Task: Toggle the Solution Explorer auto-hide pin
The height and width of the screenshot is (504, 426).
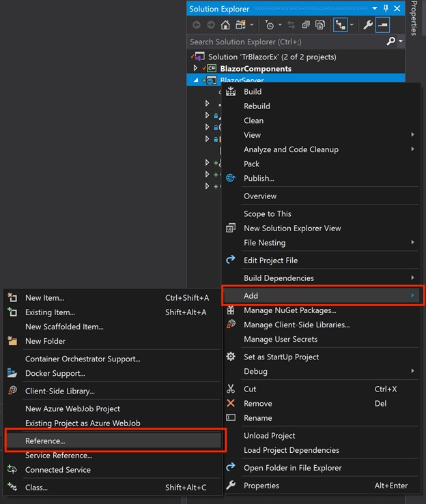Action: pos(386,9)
